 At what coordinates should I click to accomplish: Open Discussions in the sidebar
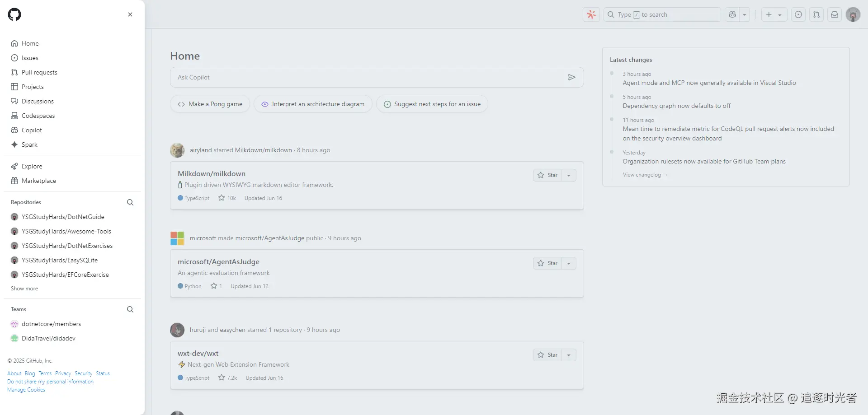coord(72,101)
